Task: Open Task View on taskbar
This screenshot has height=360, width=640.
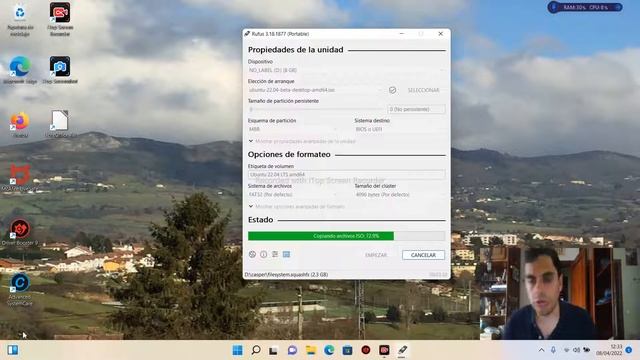Action: (273, 350)
